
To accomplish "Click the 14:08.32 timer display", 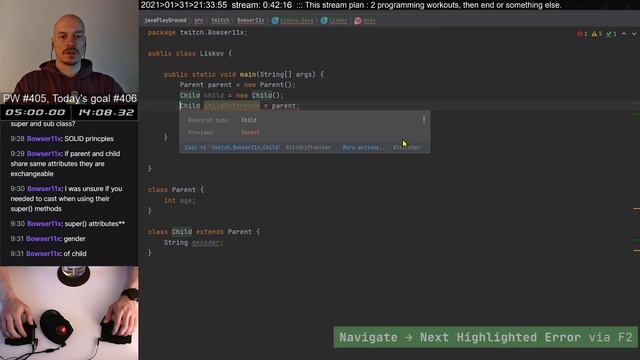I will (106, 113).
